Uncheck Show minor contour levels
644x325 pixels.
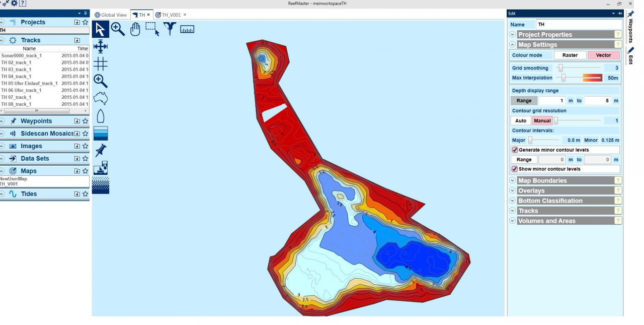(x=515, y=169)
